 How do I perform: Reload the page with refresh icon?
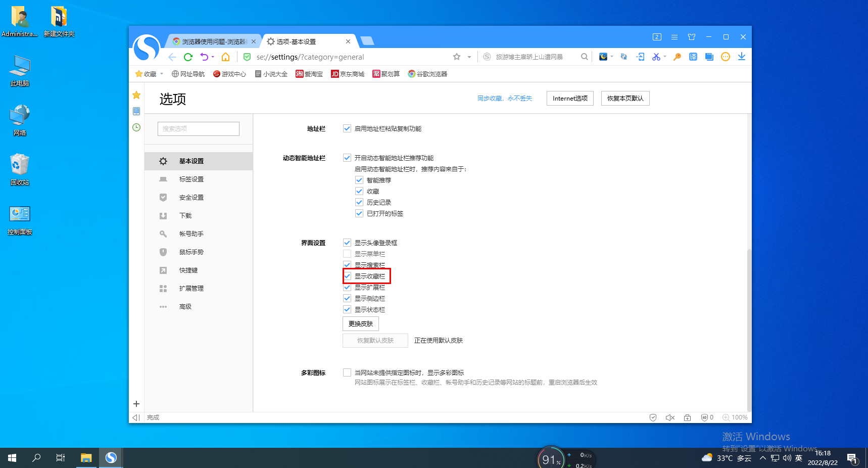click(188, 57)
